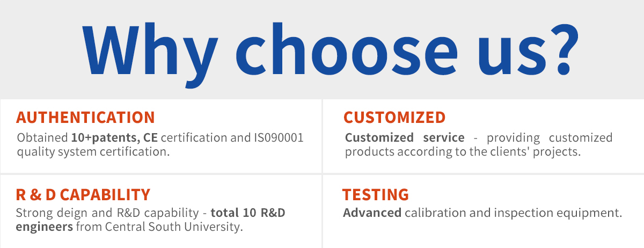
Task: Click the "IS090001" certification text
Action: [x=278, y=138]
